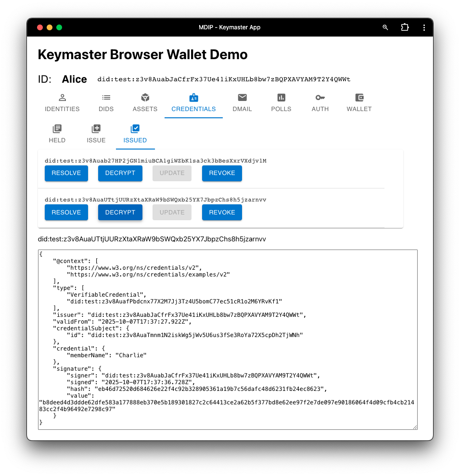Open the DIDs list icon
Screen dimensions: 460x476
[x=106, y=98]
